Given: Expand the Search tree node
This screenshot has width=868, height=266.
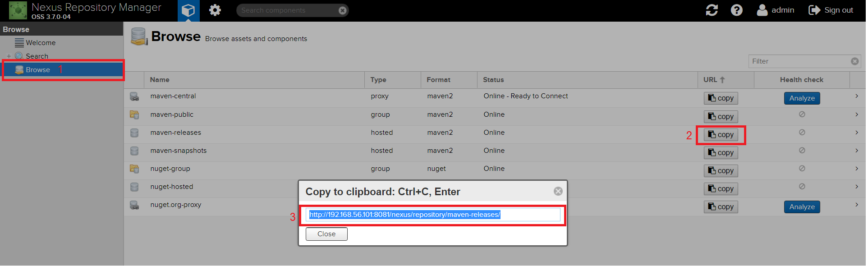Looking at the screenshot, I should [9, 56].
